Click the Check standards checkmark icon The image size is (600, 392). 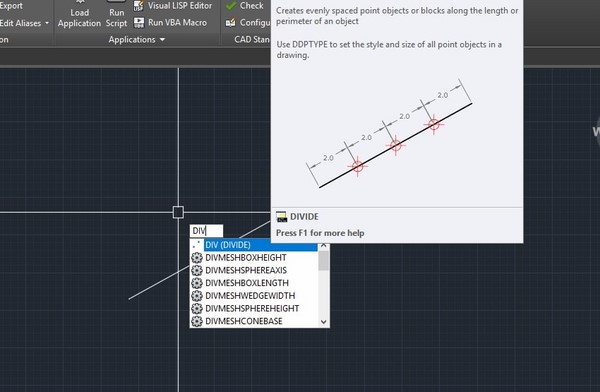(x=231, y=6)
